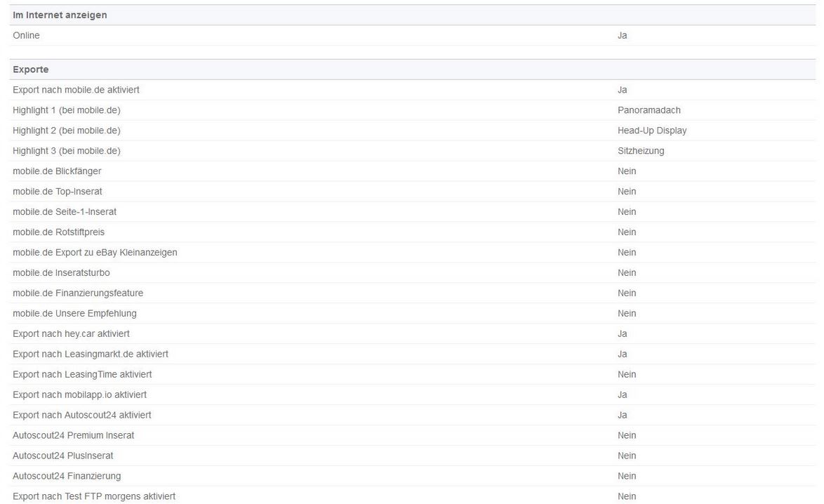Select 'Highlight 3 (bei mobile.de)' label

[x=67, y=151]
